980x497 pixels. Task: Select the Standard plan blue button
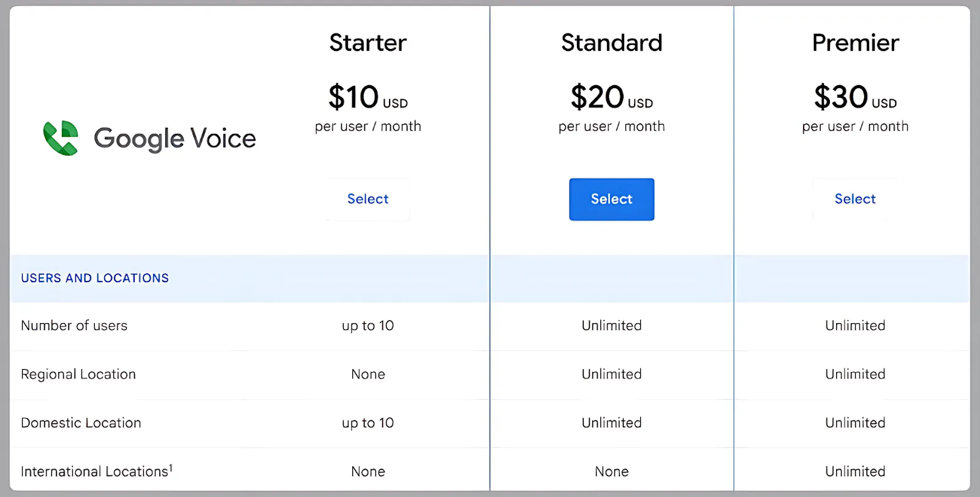point(612,199)
